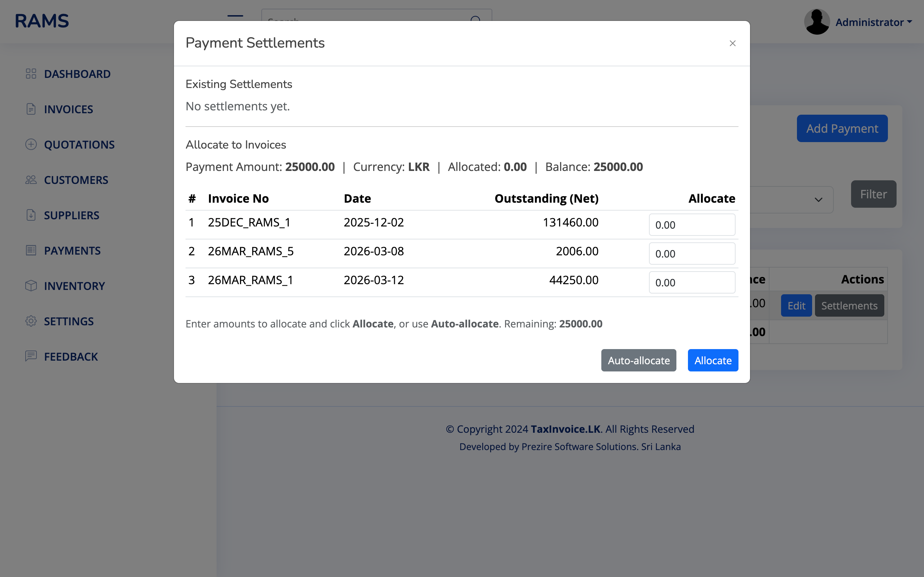This screenshot has width=924, height=577.
Task: Go to the INVENTORY menu item
Action: point(74,286)
